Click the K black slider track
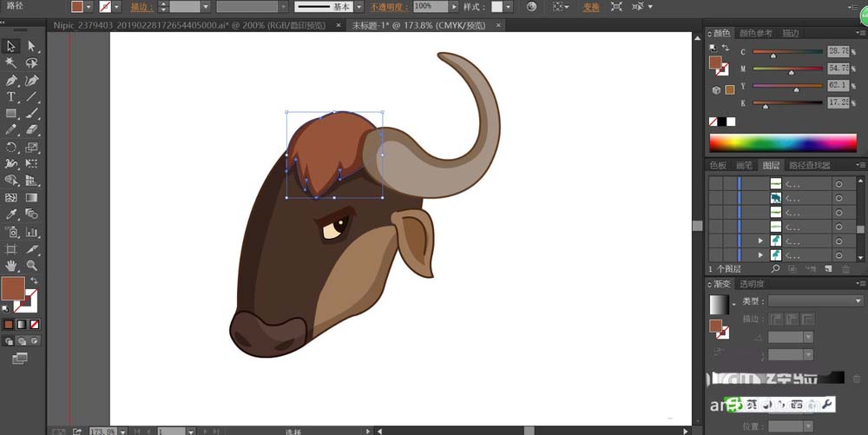Viewport: 868px width, 435px height. (x=788, y=102)
